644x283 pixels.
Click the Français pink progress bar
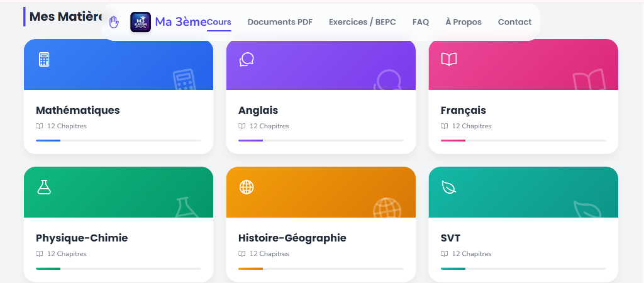(x=453, y=140)
